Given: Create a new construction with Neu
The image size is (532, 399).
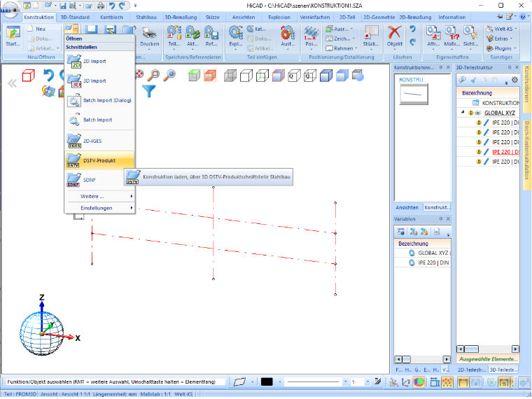Looking at the screenshot, I should (x=36, y=29).
